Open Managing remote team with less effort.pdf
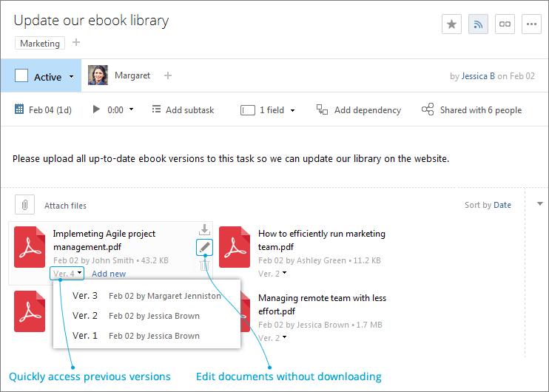 (x=322, y=305)
